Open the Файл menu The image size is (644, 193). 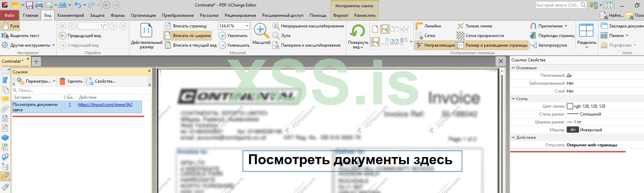click(x=9, y=15)
